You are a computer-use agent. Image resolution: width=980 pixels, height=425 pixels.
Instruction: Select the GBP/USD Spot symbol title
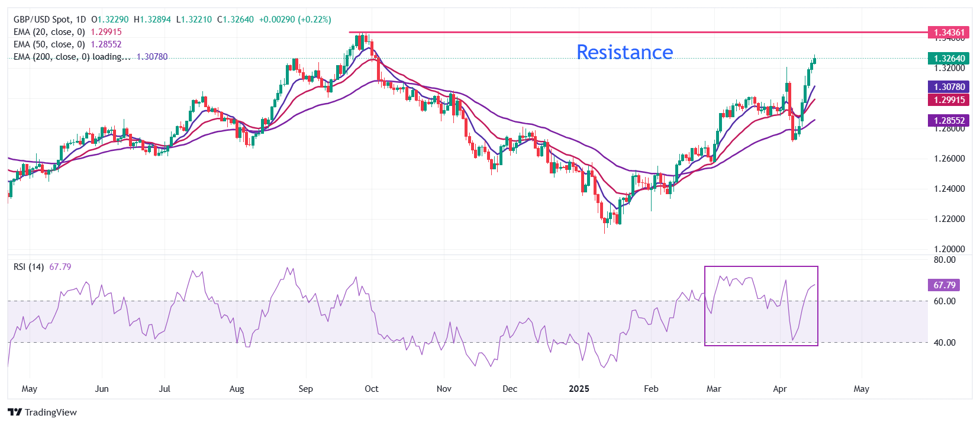(x=42, y=20)
